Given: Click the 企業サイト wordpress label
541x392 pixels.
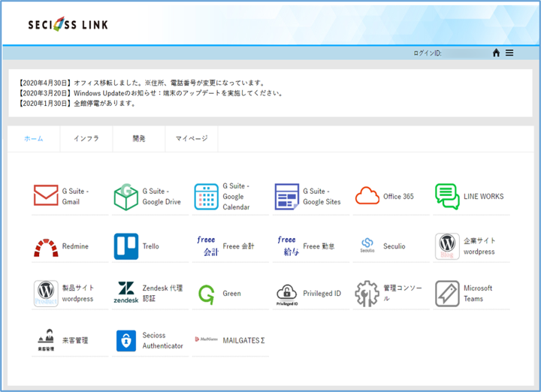Looking at the screenshot, I should click(x=479, y=246).
